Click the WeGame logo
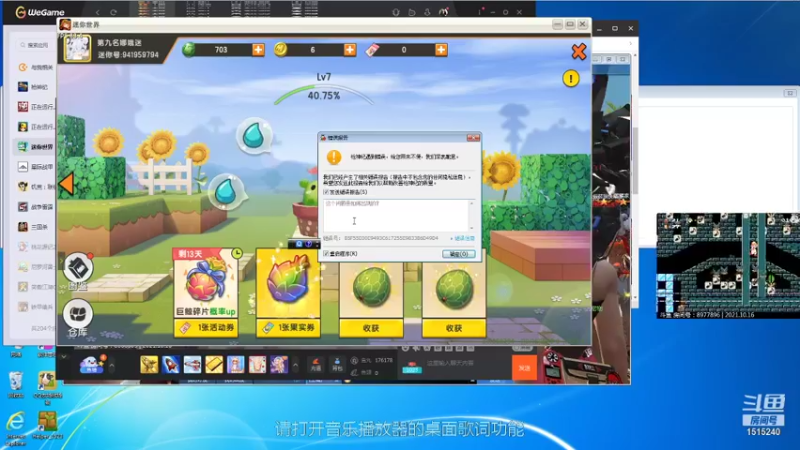The image size is (800, 450). point(40,12)
